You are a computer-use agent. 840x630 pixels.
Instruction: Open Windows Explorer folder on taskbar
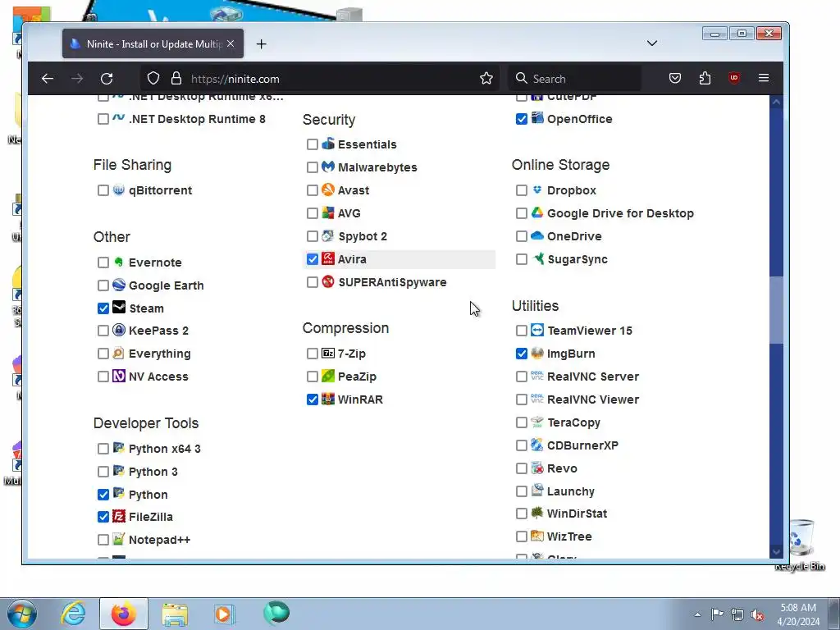[x=175, y=614]
